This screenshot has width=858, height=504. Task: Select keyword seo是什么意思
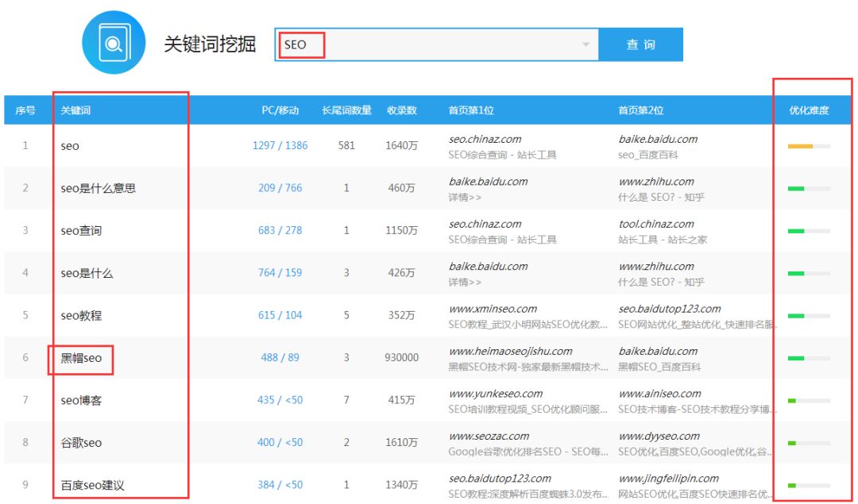click(x=98, y=188)
